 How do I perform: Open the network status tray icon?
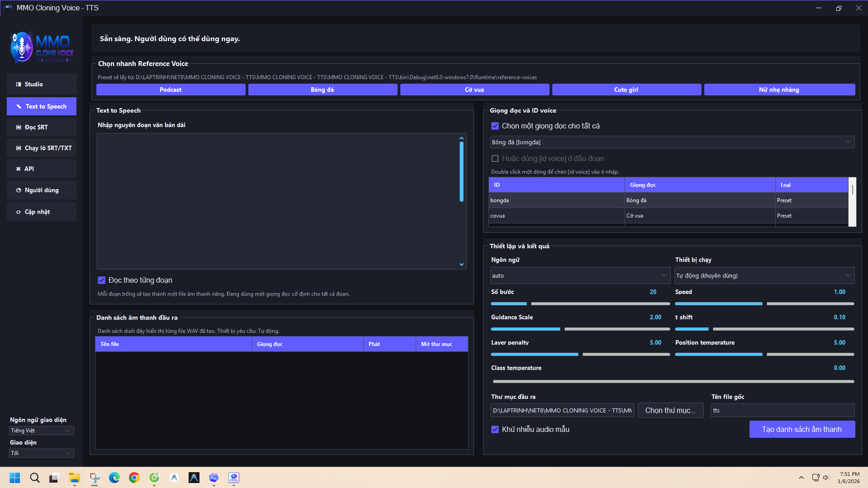pyautogui.click(x=816, y=478)
